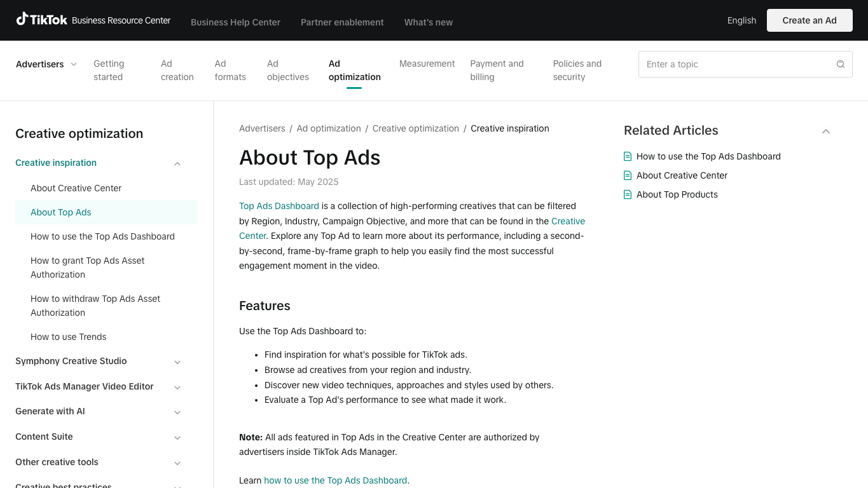Viewport: 868px width, 488px height.
Task: Open the Ad creation tab
Action: (177, 70)
